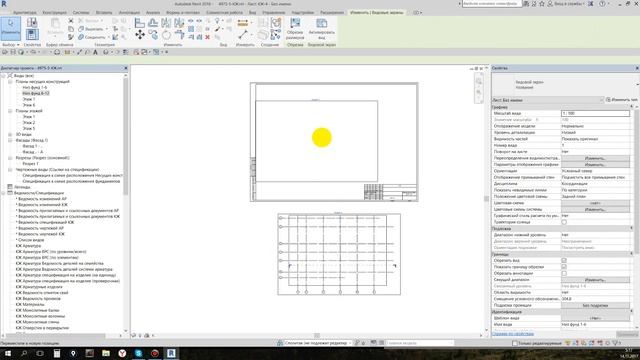Select the Copy tool in Изменить panel

(x=153, y=35)
